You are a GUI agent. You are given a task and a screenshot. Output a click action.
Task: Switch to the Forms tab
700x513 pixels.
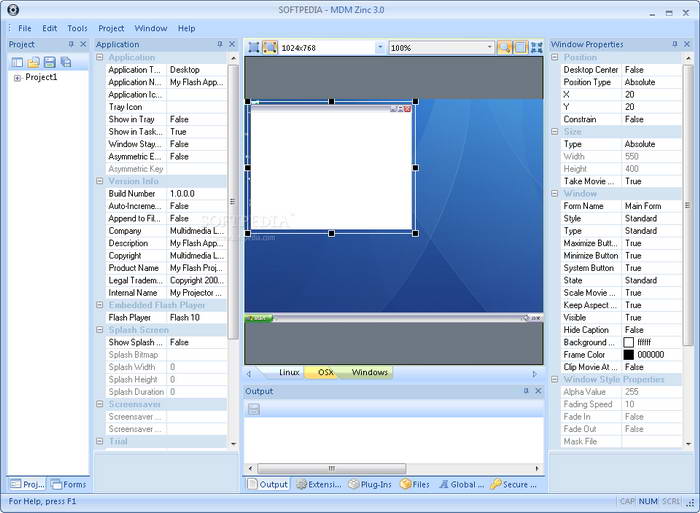click(x=68, y=484)
